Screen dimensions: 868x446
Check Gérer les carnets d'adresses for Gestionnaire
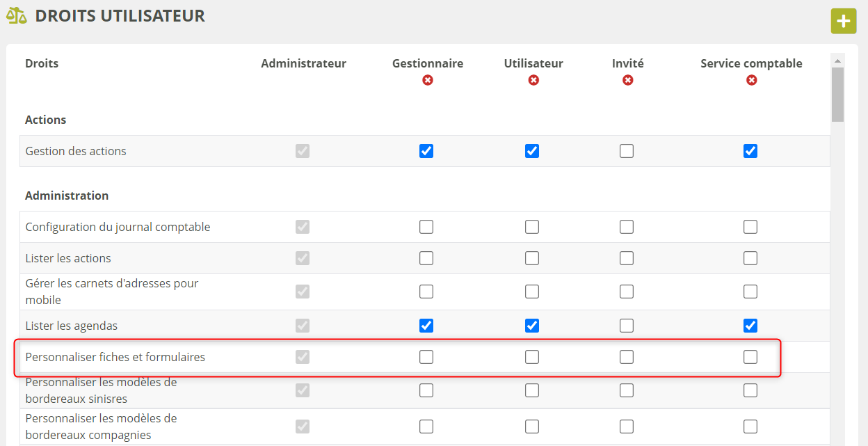(x=426, y=292)
